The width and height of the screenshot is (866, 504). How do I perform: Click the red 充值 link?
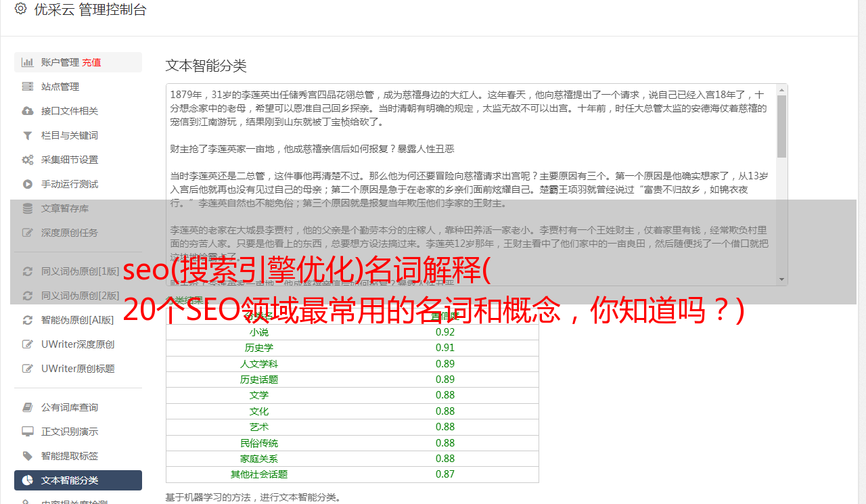[92, 62]
